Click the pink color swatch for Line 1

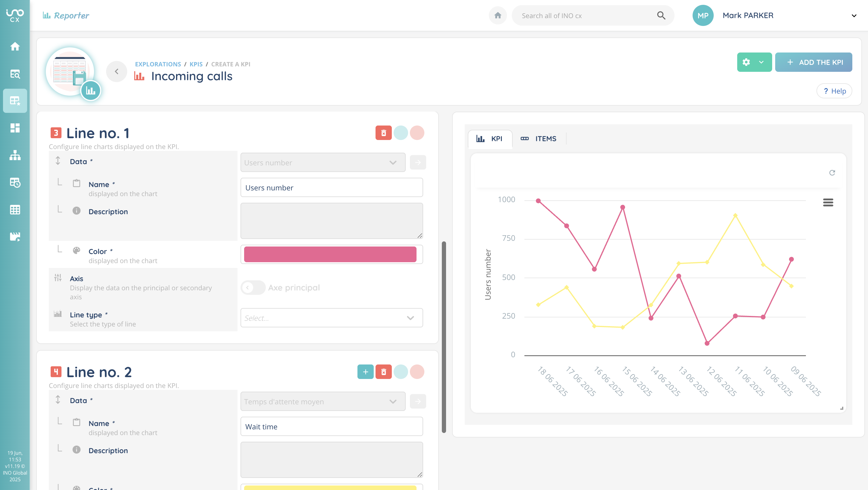pyautogui.click(x=330, y=254)
